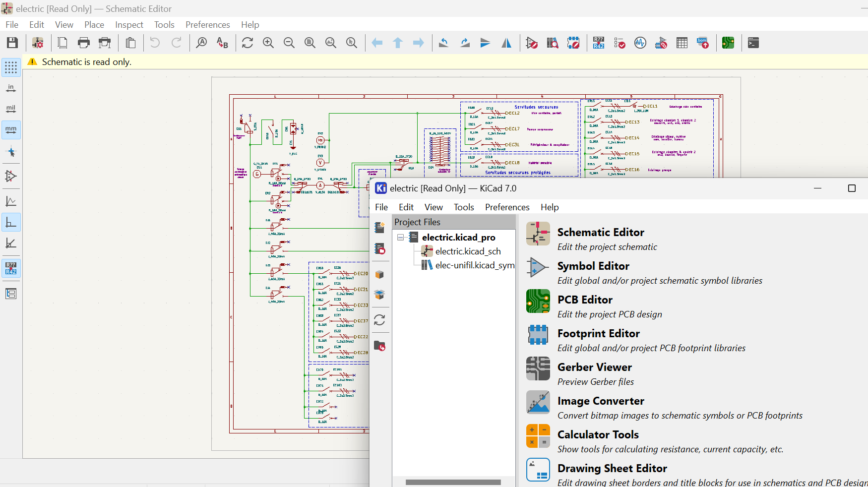Launch the Gerber Viewer
The height and width of the screenshot is (487, 868).
click(x=594, y=367)
